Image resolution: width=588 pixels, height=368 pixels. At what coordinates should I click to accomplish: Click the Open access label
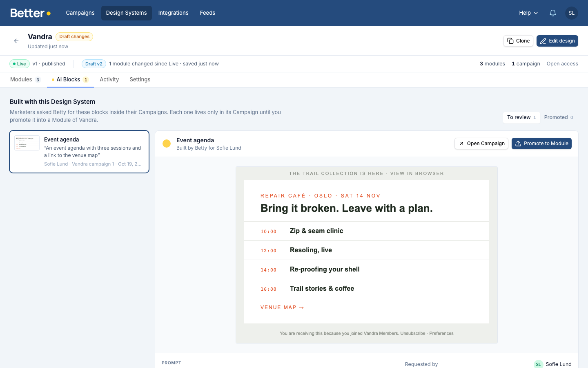(x=562, y=64)
